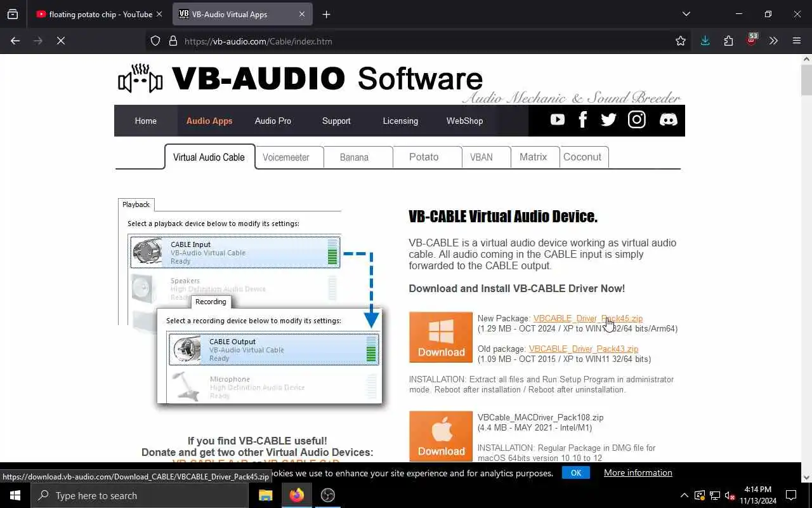
Task: Click the CABLE Output recording device image
Action: coord(187,349)
